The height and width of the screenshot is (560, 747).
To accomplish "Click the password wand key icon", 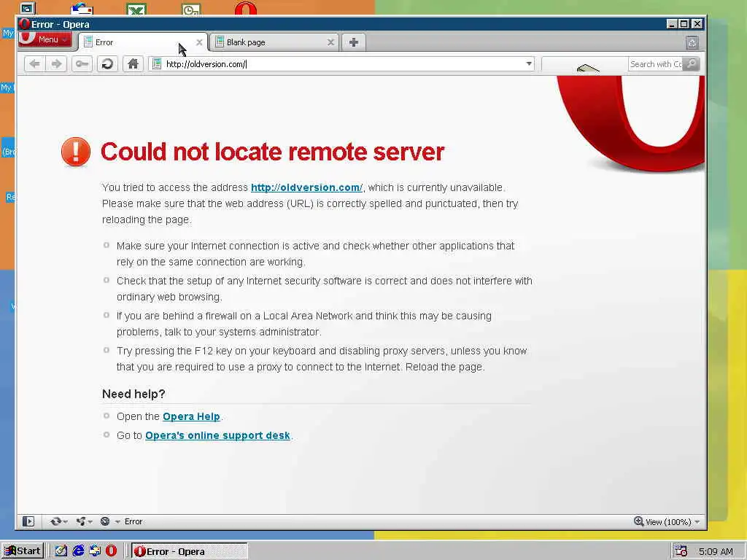I will pos(82,64).
